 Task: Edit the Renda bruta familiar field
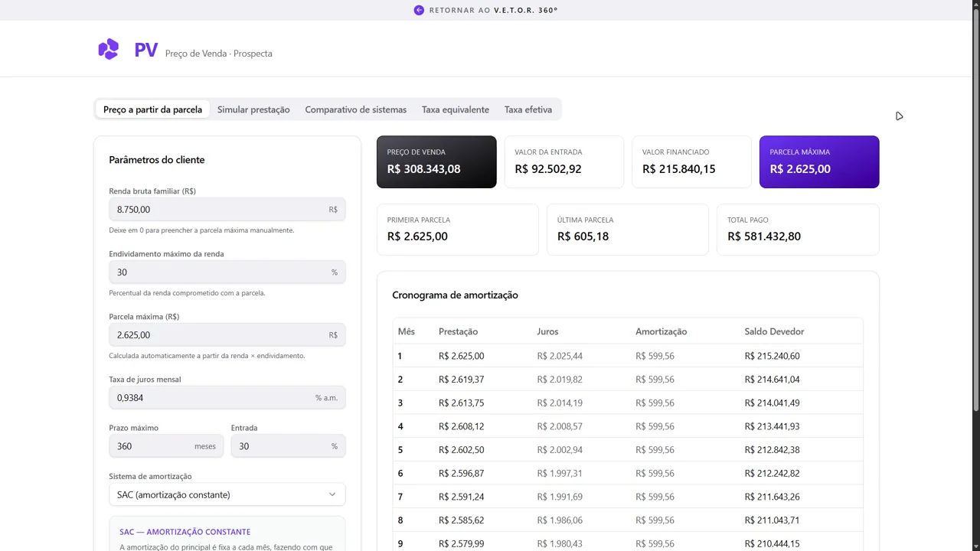point(227,210)
